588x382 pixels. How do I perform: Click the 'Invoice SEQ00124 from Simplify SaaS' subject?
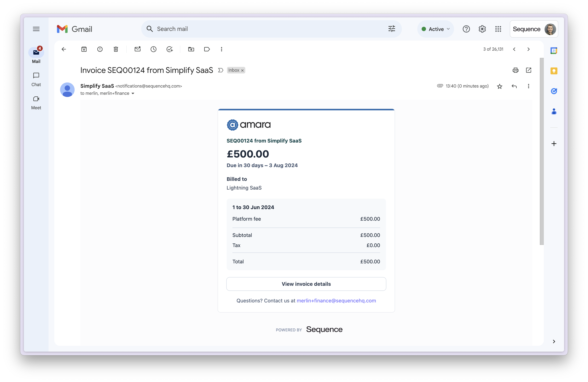[x=146, y=70]
